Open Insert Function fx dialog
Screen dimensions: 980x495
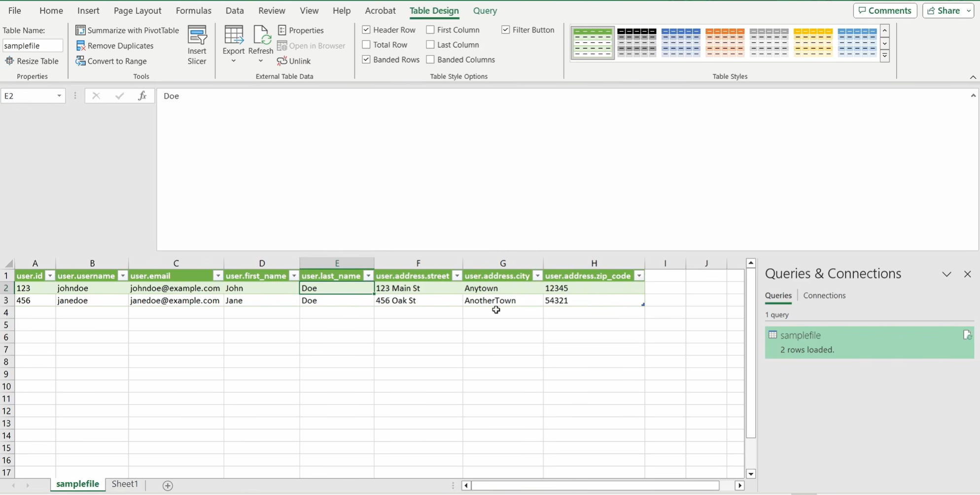(142, 96)
